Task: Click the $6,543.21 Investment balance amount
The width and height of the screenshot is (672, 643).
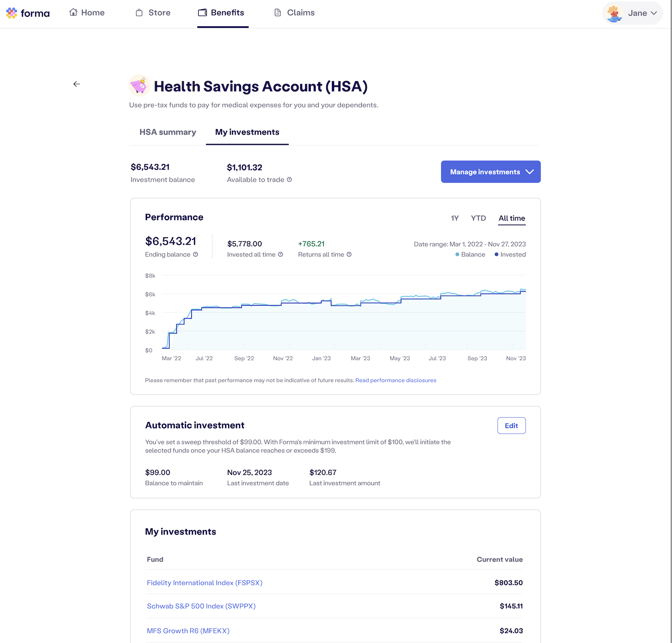Action: [x=150, y=167]
